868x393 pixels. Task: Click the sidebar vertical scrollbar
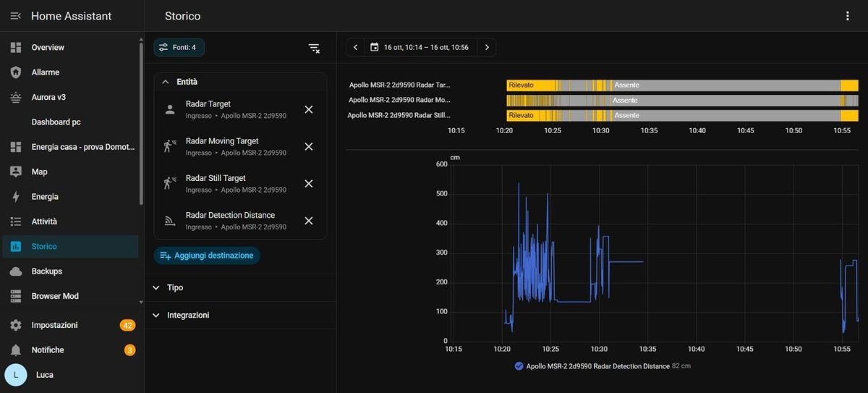click(x=141, y=123)
